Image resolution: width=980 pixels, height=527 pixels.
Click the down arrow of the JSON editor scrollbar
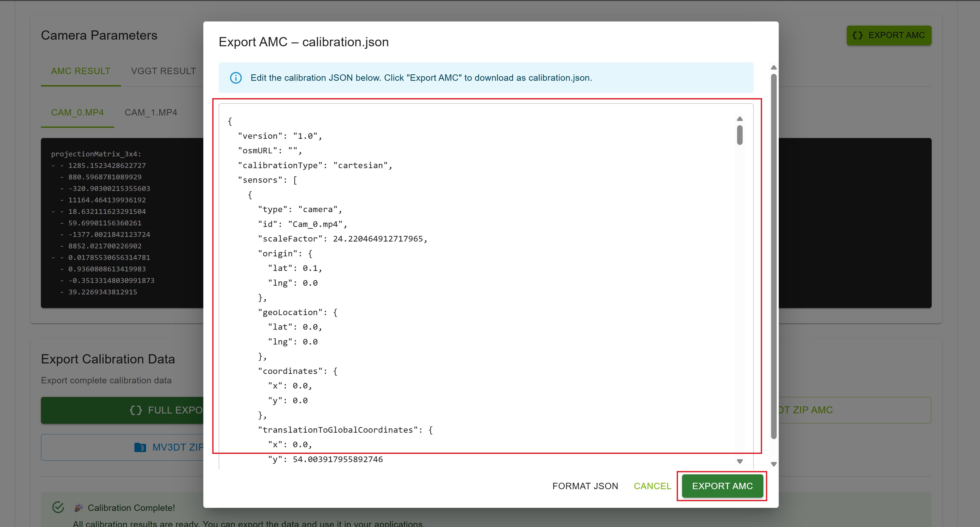pyautogui.click(x=740, y=461)
